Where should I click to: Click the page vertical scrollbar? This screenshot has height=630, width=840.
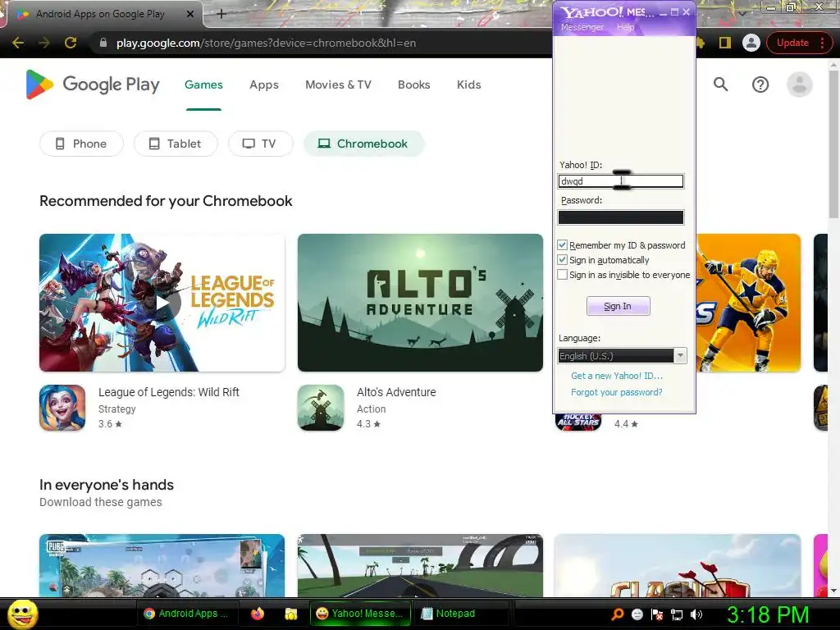833,144
